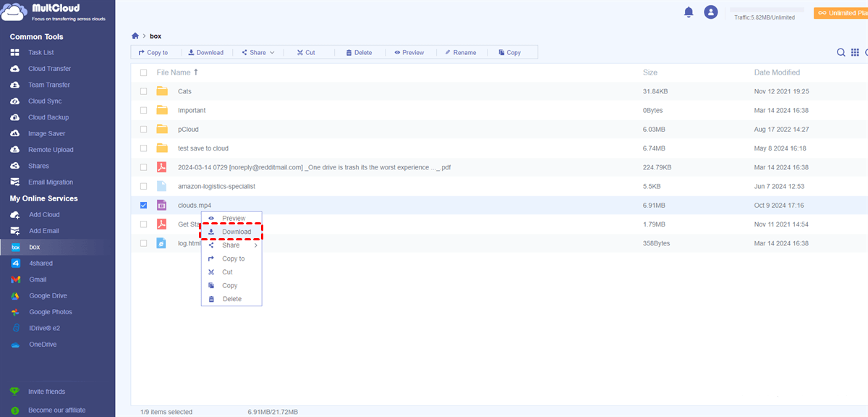Image resolution: width=868 pixels, height=417 pixels.
Task: Click Delete toolbar button
Action: point(359,52)
